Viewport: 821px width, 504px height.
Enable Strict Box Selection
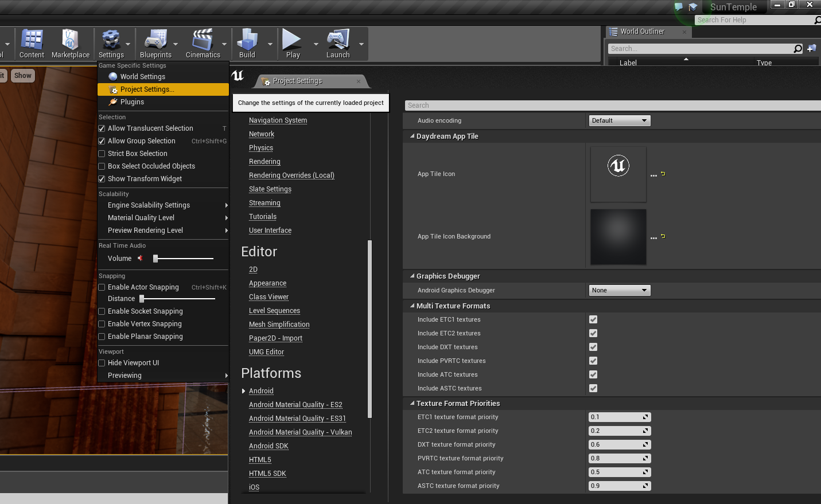click(101, 153)
